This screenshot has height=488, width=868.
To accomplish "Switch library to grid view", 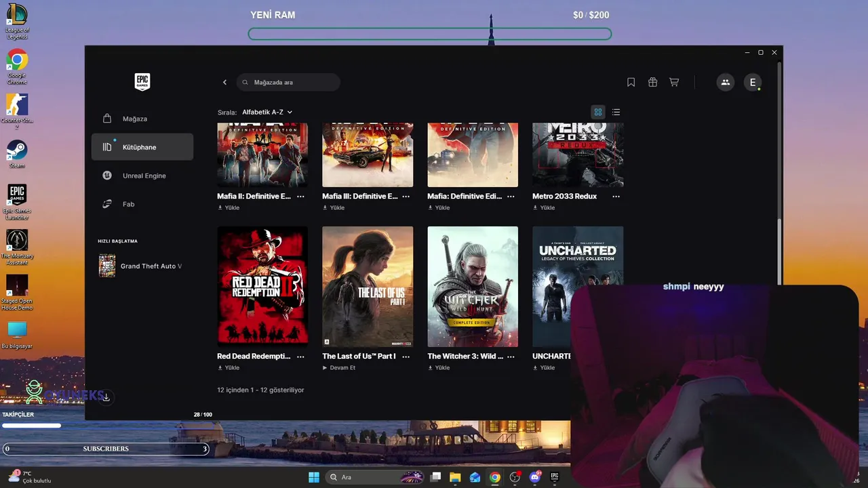I will [x=598, y=112].
